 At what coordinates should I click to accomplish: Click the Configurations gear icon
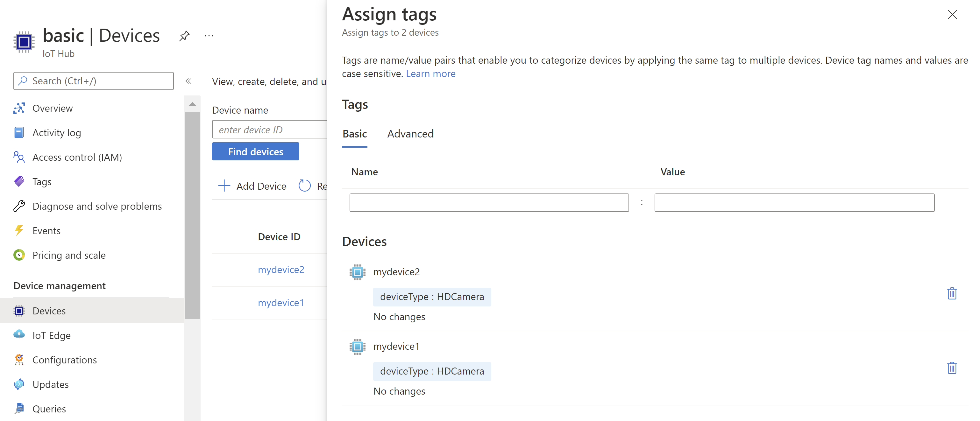click(x=19, y=360)
